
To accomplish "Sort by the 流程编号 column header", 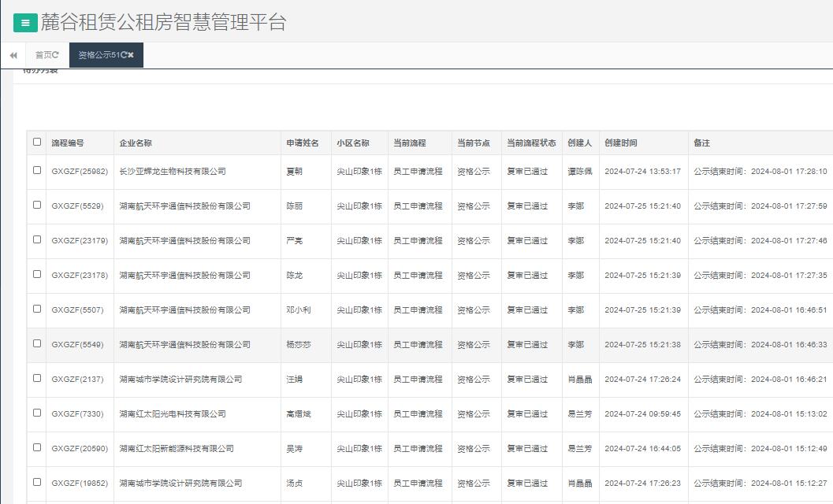I will click(x=68, y=143).
